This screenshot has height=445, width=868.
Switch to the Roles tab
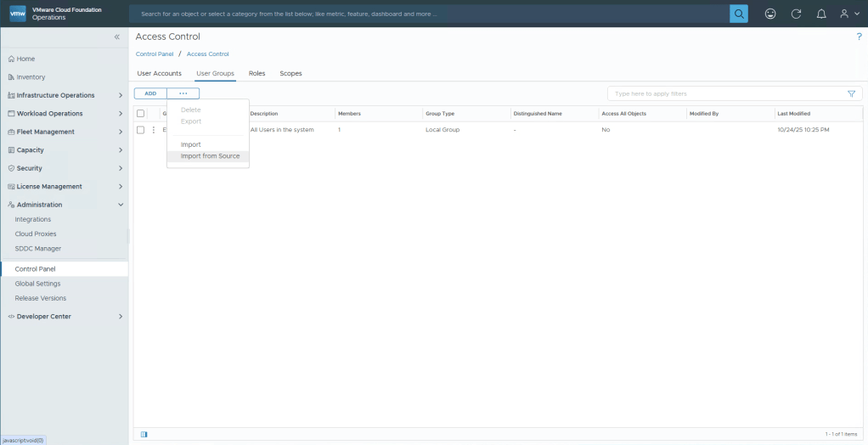pyautogui.click(x=256, y=74)
